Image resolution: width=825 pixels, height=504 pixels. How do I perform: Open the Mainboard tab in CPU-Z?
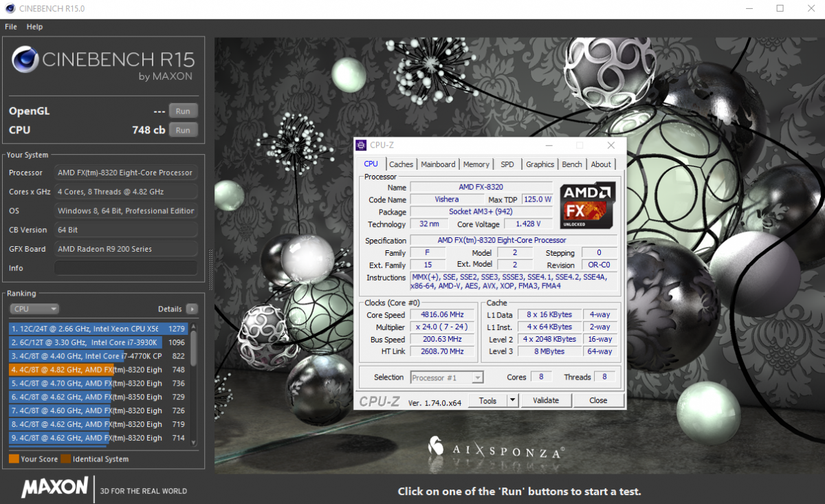[x=438, y=164]
